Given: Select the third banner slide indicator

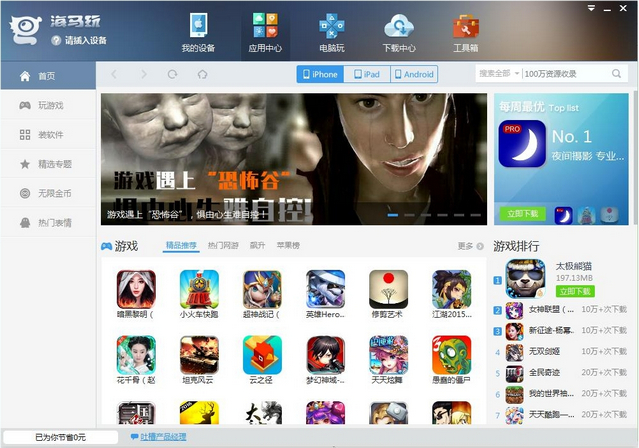Looking at the screenshot, I should [x=426, y=215].
